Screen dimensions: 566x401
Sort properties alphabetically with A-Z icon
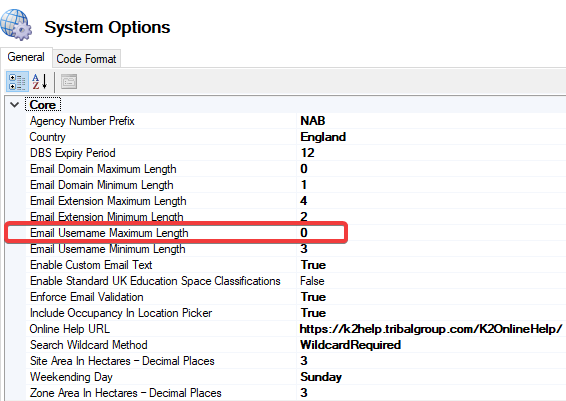click(39, 82)
